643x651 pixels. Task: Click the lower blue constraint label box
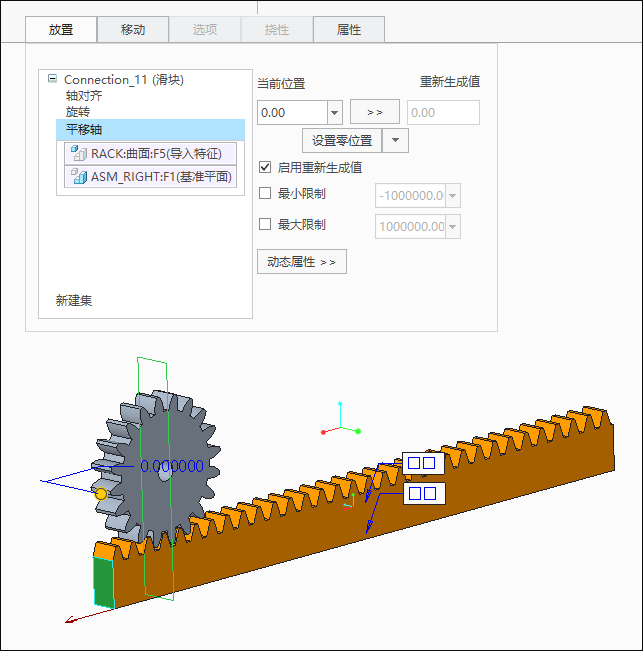(424, 493)
